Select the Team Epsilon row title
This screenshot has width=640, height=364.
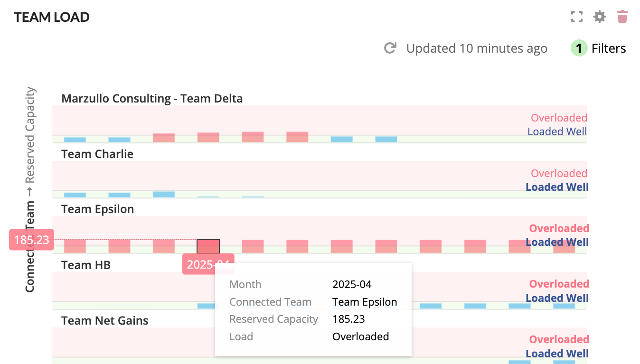(98, 209)
